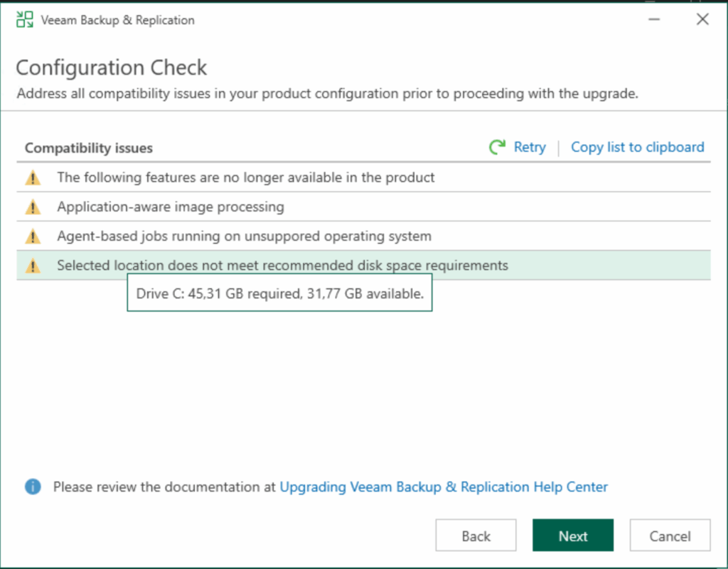The height and width of the screenshot is (569, 728).
Task: Retry the compatibility check via Retry text
Action: 530,147
